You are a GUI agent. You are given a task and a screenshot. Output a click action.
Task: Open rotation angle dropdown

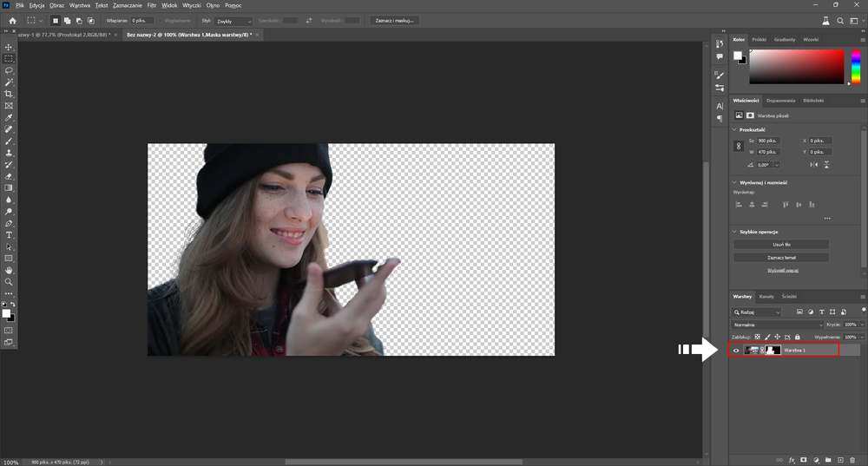[x=777, y=165]
